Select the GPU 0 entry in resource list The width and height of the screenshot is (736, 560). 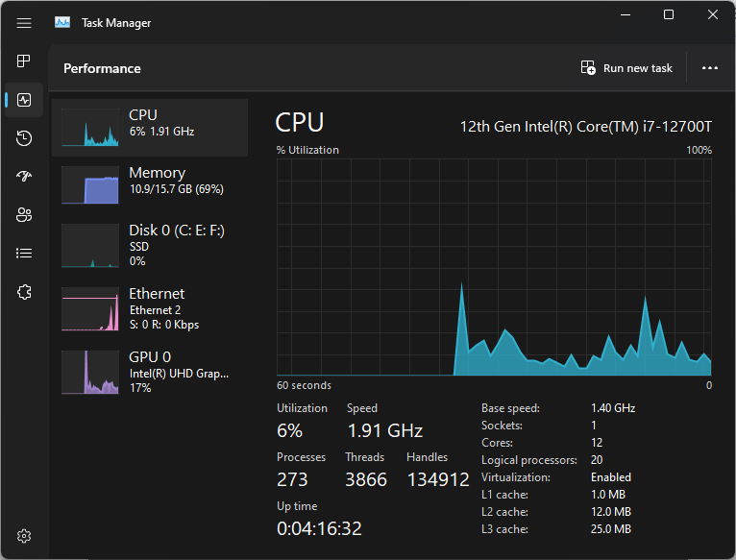click(150, 373)
